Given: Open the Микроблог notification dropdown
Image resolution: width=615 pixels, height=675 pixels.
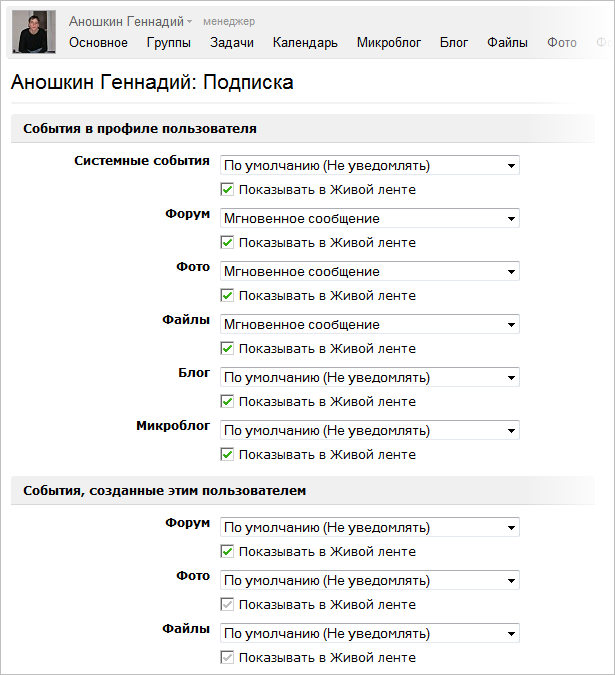Looking at the screenshot, I should pyautogui.click(x=370, y=430).
